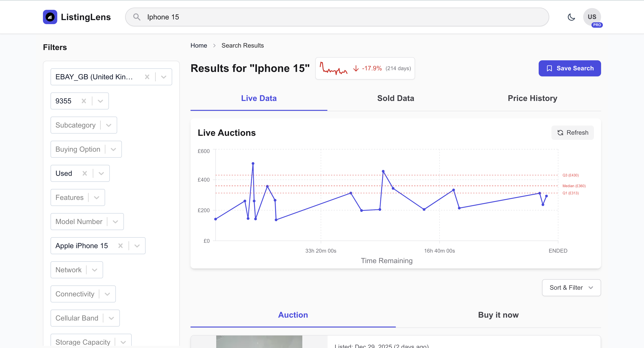
Task: Open the Sort & Filter dropdown
Action: [571, 288]
